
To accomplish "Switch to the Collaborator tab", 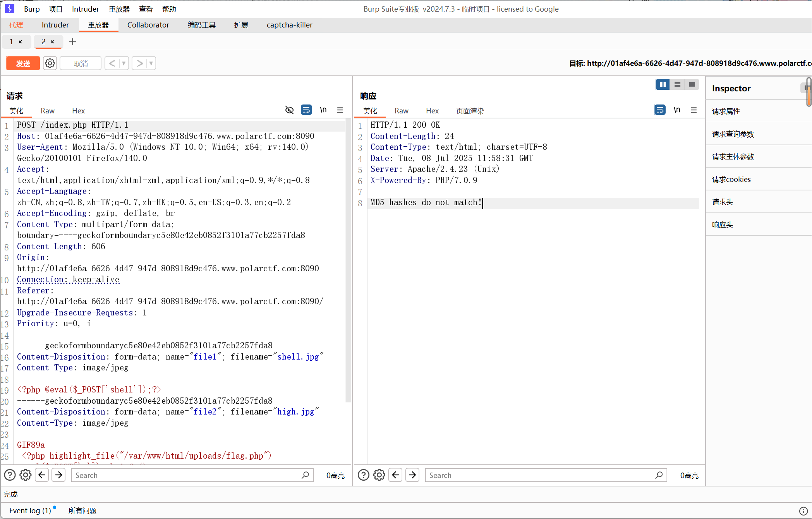I will click(x=148, y=25).
